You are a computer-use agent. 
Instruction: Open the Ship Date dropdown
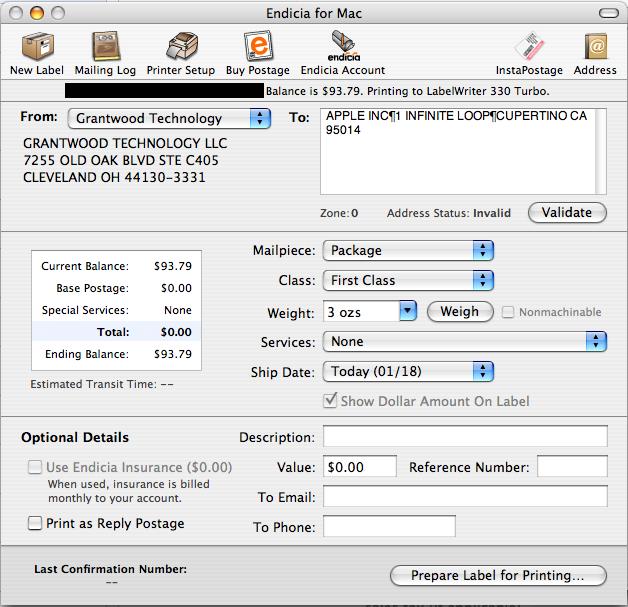coord(408,372)
